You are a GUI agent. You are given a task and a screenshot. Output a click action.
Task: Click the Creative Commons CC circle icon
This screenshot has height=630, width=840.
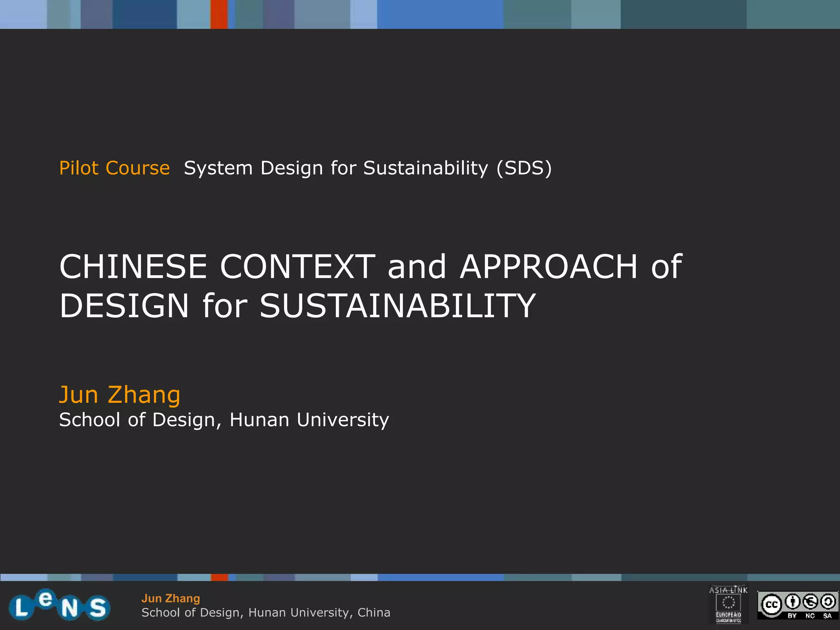coord(772,605)
